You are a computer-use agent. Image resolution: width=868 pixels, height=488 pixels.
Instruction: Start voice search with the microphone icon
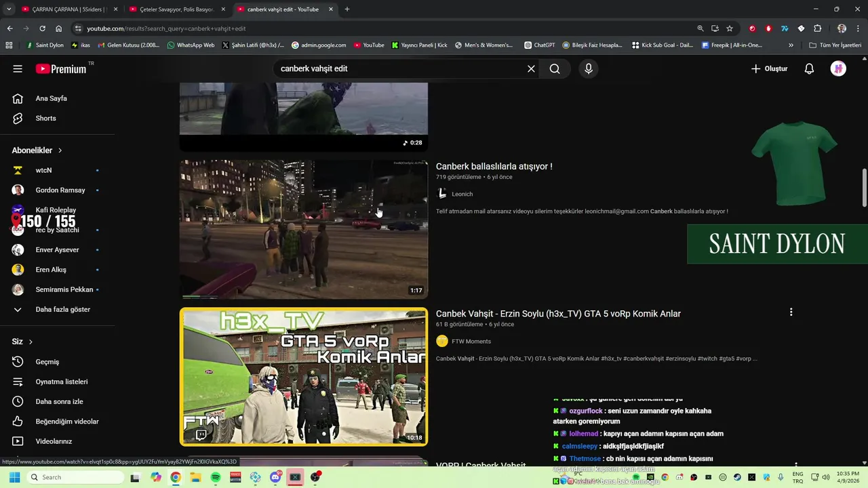[x=588, y=68]
